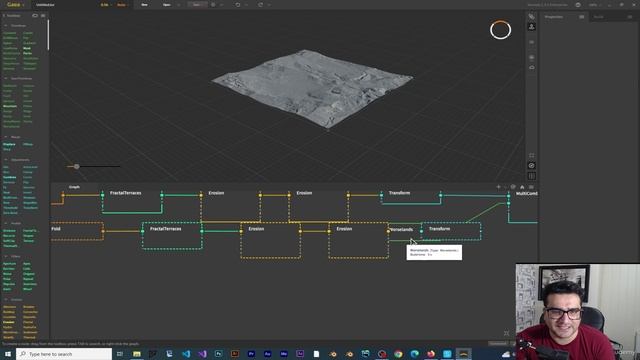The width and height of the screenshot is (640, 360).
Task: Open Chrome from the Windows taskbar
Action: click(398, 354)
